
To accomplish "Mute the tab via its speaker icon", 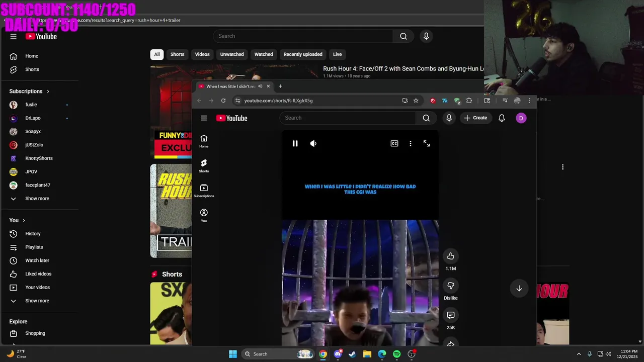I will pyautogui.click(x=260, y=86).
